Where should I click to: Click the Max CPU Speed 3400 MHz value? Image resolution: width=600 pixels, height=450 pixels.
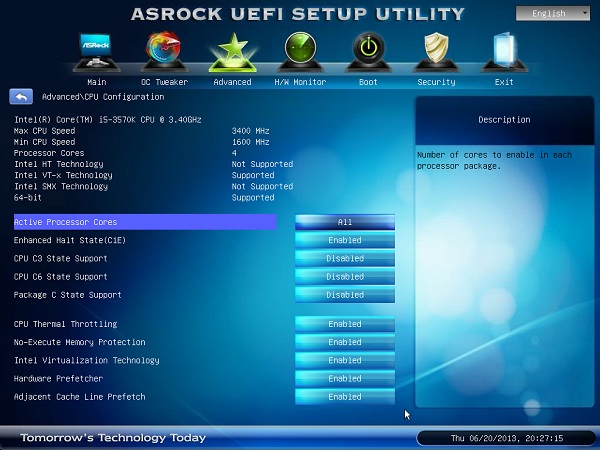[250, 130]
